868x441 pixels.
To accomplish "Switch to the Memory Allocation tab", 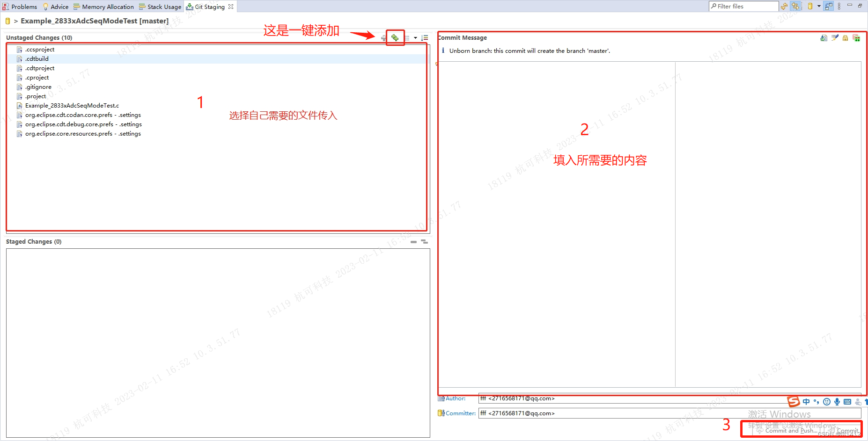I will [107, 7].
